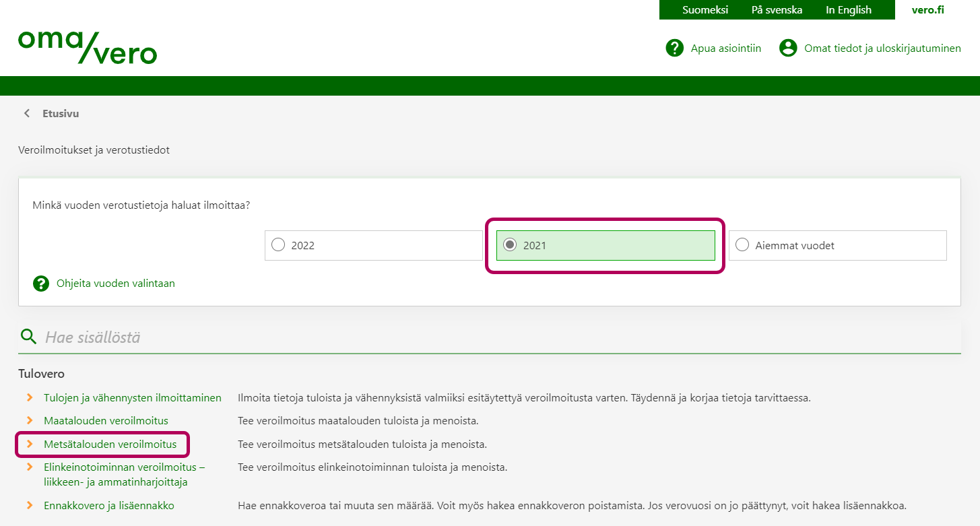Click the back chevron next to Etusivu
The height and width of the screenshot is (526, 980).
(x=27, y=114)
